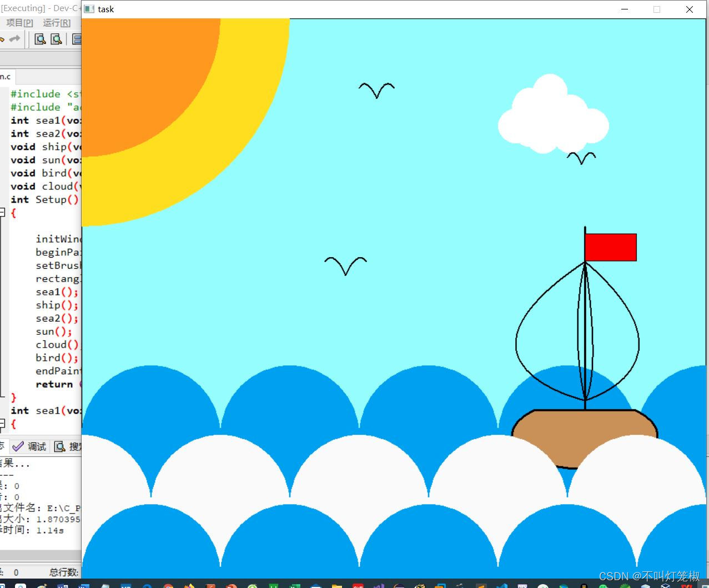Image resolution: width=709 pixels, height=588 pixels.
Task: Click the line '#include "a'
Action: click(x=46, y=107)
